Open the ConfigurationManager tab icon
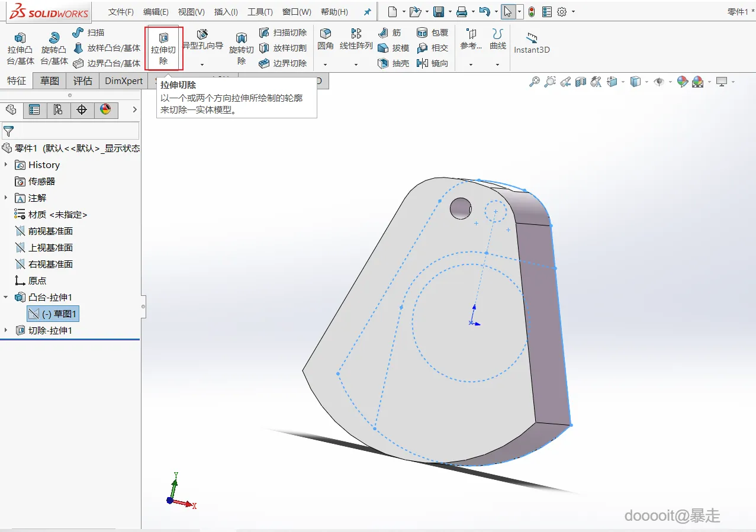 pos(58,109)
